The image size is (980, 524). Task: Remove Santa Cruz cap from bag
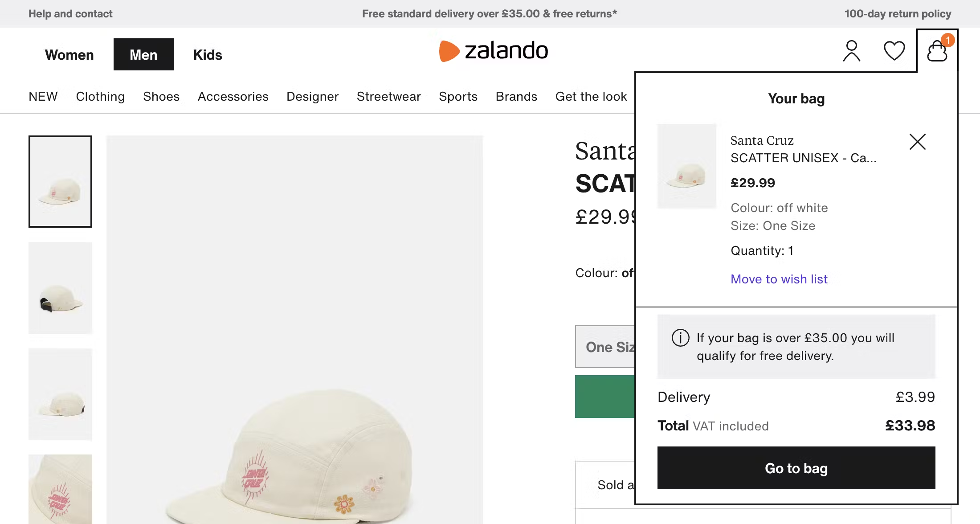point(917,142)
